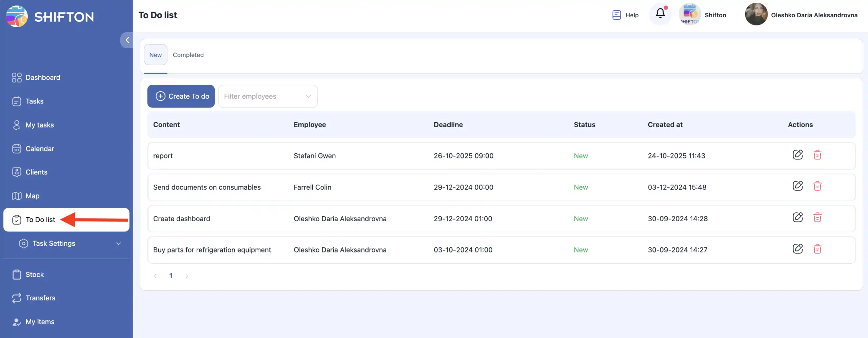Click the Create To do button

(x=181, y=96)
